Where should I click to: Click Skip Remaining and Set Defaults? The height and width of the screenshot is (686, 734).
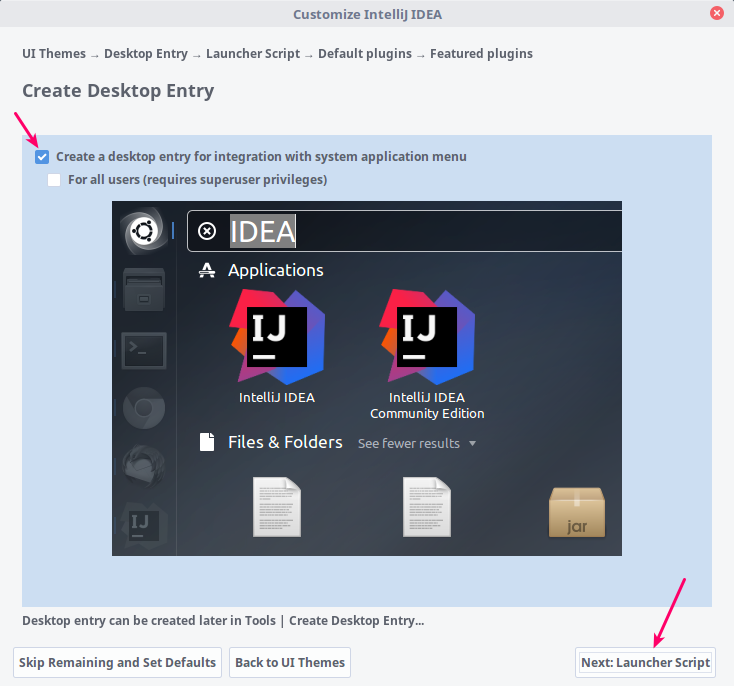pyautogui.click(x=117, y=662)
